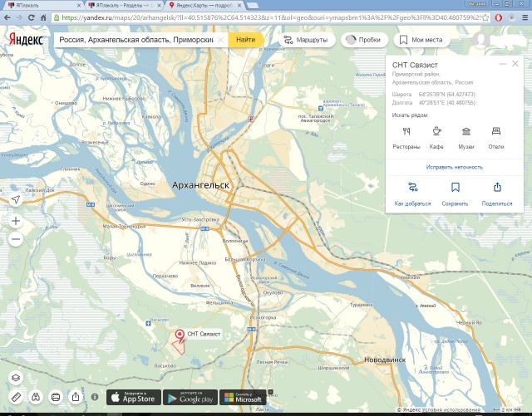Click the airport icon on the map

pyautogui.click(x=321, y=108)
